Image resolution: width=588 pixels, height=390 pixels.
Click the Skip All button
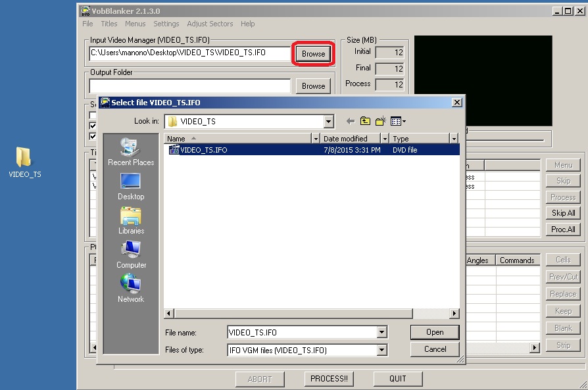tap(563, 213)
